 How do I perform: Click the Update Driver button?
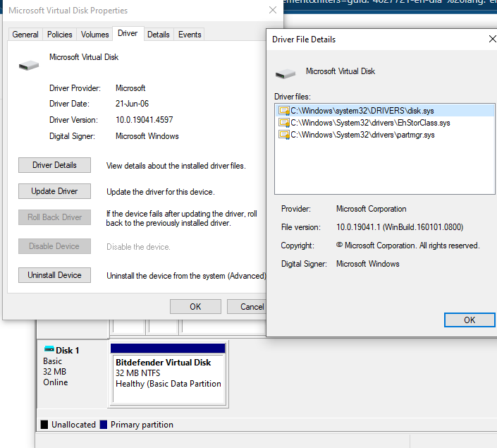[54, 191]
